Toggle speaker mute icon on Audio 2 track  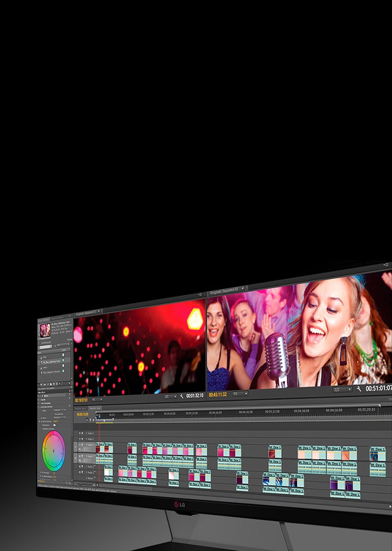[x=81, y=466]
